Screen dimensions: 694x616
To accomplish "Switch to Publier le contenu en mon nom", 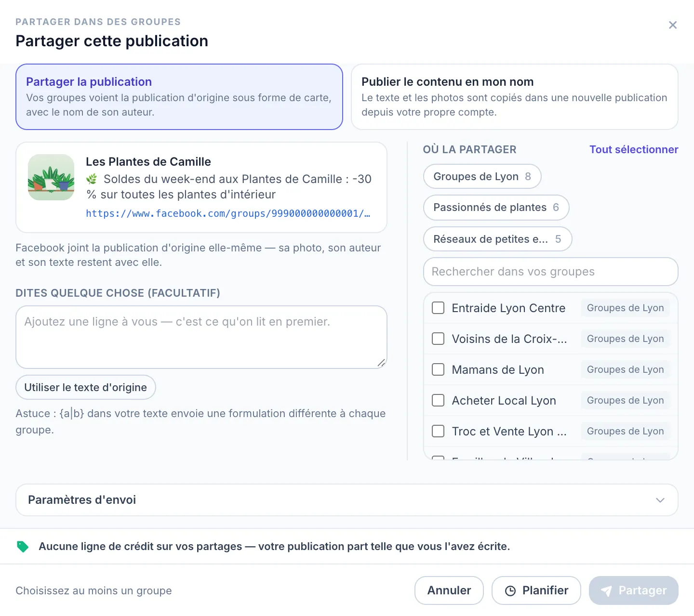I will coord(515,97).
